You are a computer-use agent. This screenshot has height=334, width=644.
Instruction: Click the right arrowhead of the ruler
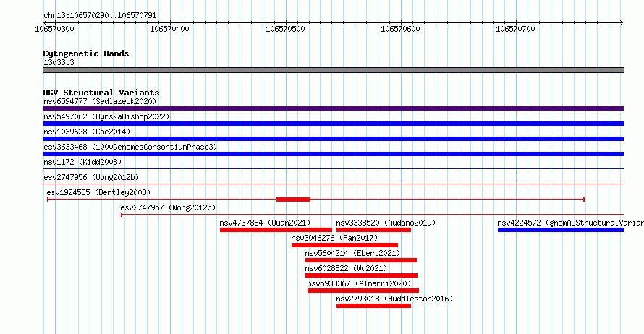point(622,22)
